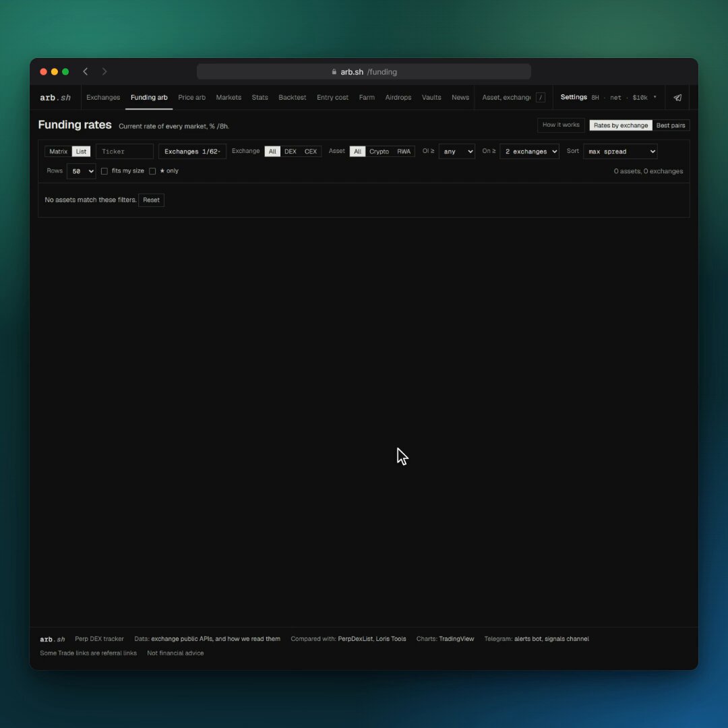Viewport: 728px width, 728px height.
Task: Click the browser forward arrow
Action: [x=104, y=71]
